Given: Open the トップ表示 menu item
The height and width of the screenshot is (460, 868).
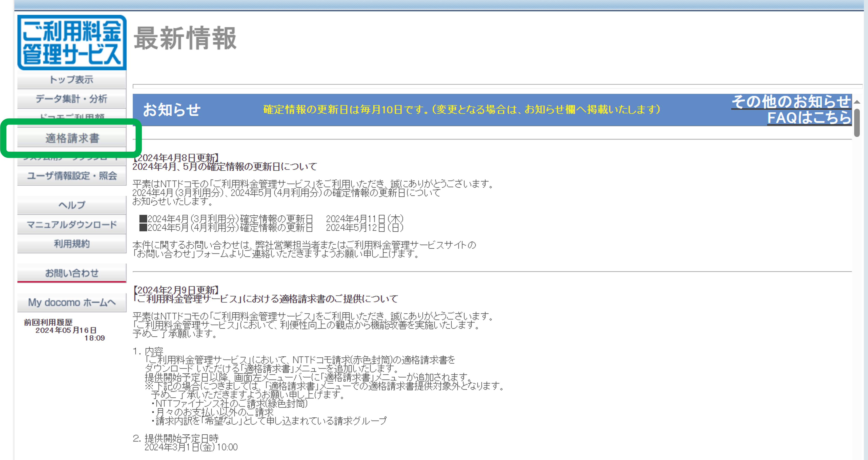Looking at the screenshot, I should 72,80.
